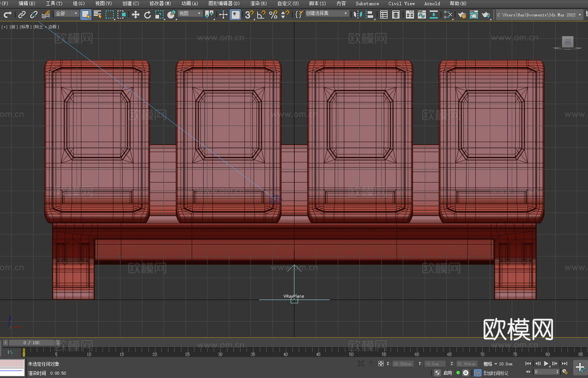Click the Play Animation button
The image size is (588, 378).
click(546, 364)
